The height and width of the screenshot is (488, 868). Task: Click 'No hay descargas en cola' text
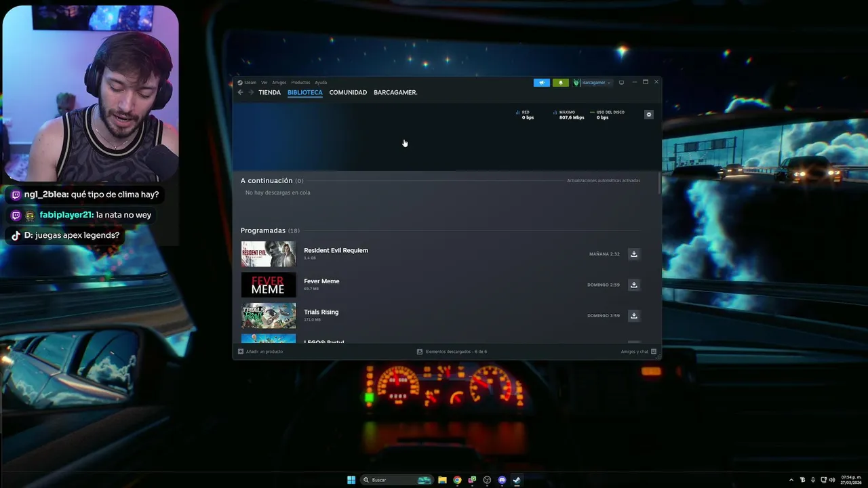click(277, 192)
